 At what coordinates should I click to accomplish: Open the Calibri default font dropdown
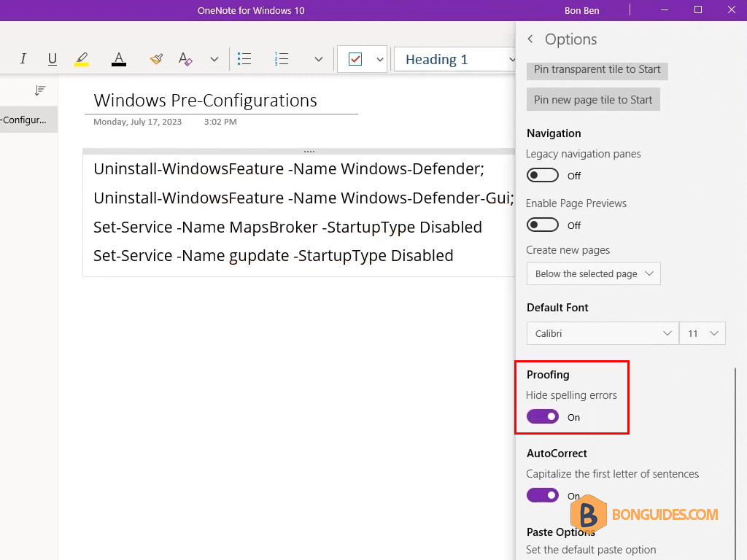point(603,333)
